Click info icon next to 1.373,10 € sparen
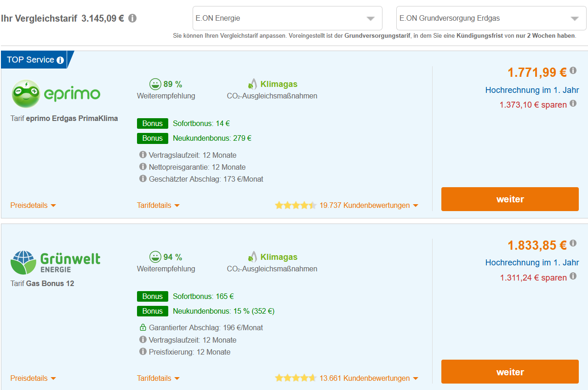588x390 pixels. pos(573,103)
